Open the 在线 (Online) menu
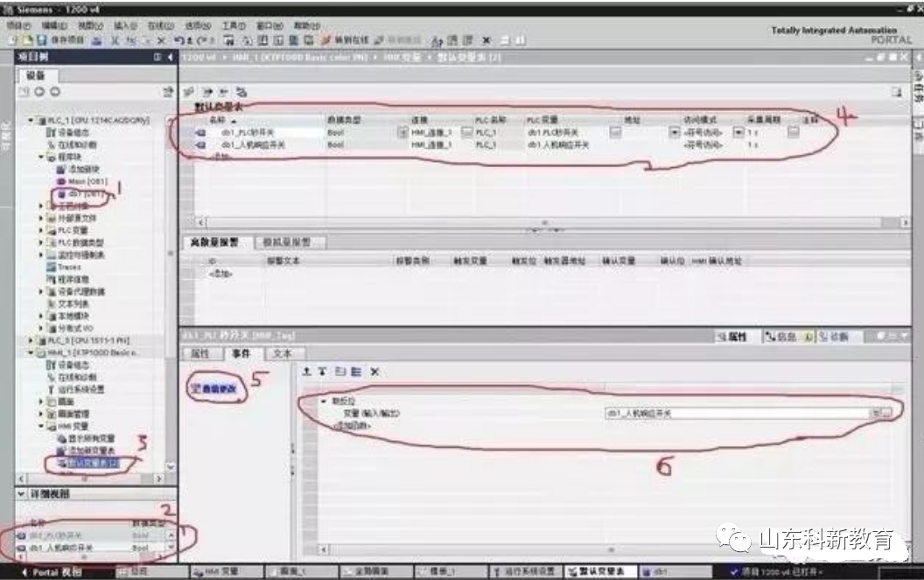The height and width of the screenshot is (580, 924). pyautogui.click(x=161, y=25)
